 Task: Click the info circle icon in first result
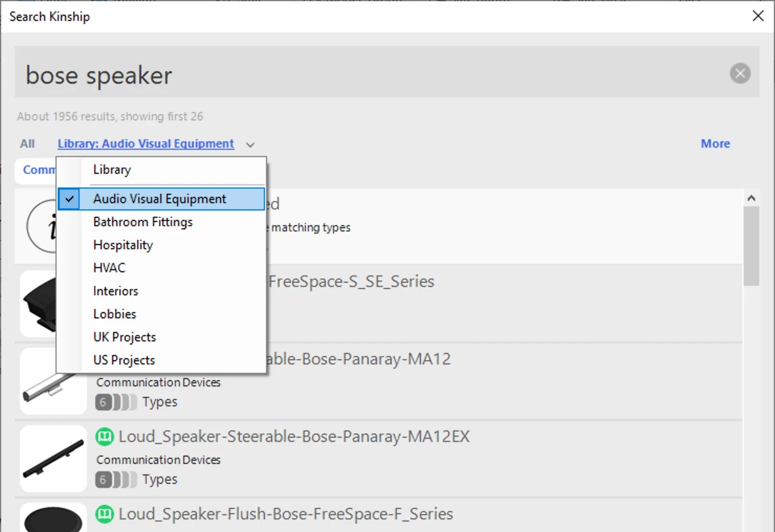[42, 227]
